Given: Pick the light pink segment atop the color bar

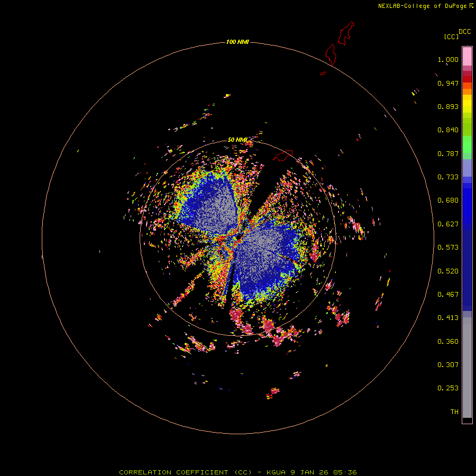Looking at the screenshot, I should click(x=467, y=56).
